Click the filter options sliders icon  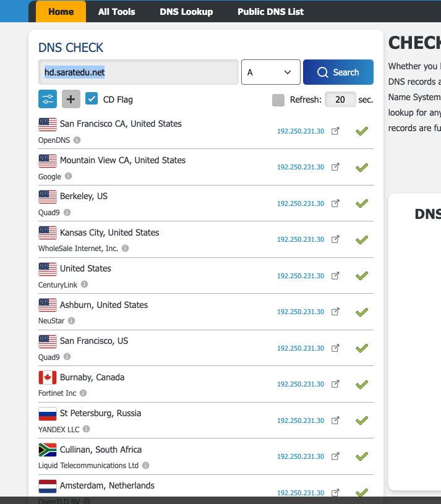(48, 99)
